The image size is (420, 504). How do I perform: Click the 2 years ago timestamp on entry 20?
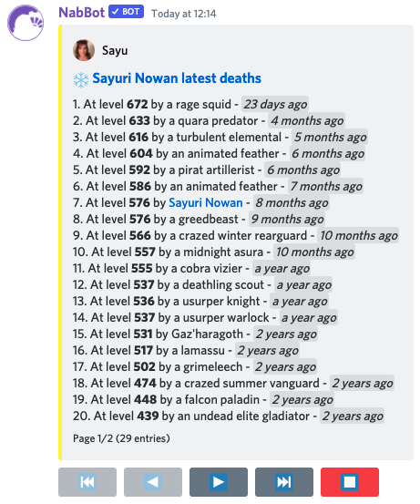pos(353,416)
